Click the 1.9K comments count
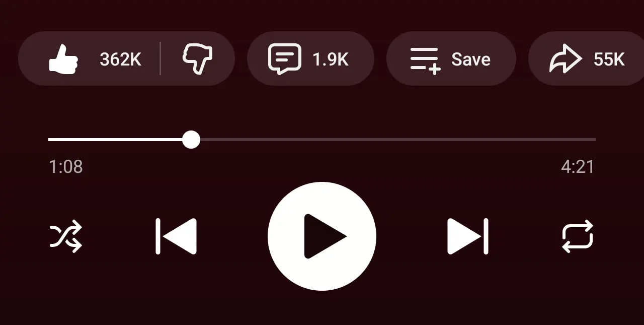 click(x=331, y=59)
